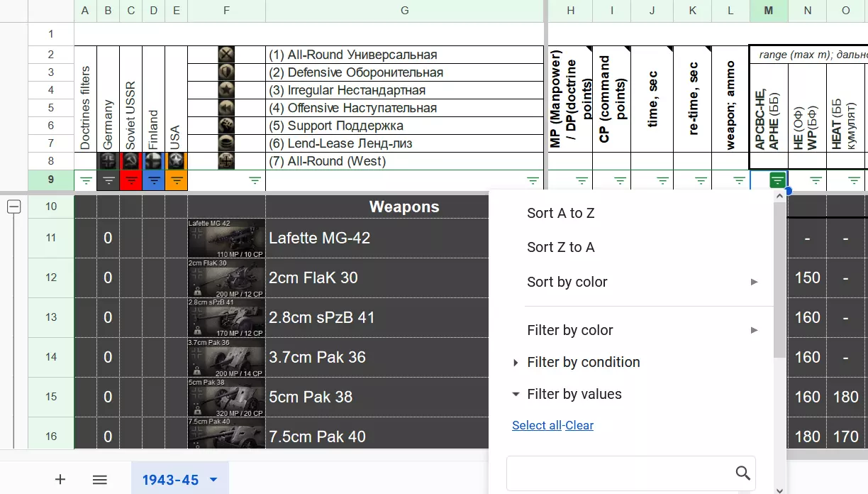Viewport: 868px width, 494px height.
Task: Select the 3.7cm Pak 36 name cell
Action: (x=377, y=358)
